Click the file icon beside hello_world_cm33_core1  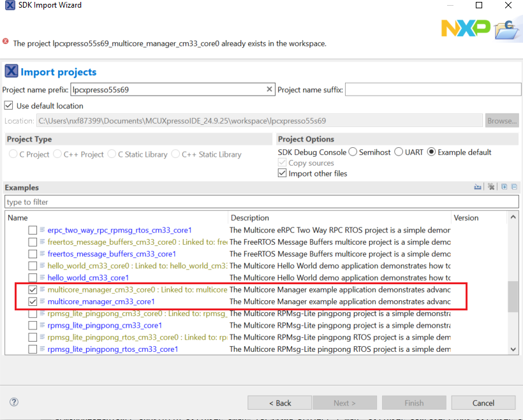pos(42,277)
